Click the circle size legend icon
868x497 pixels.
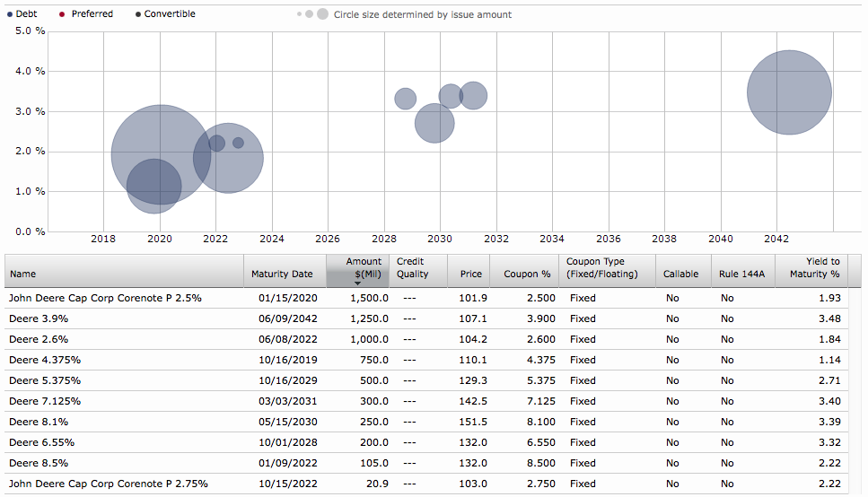(312, 13)
